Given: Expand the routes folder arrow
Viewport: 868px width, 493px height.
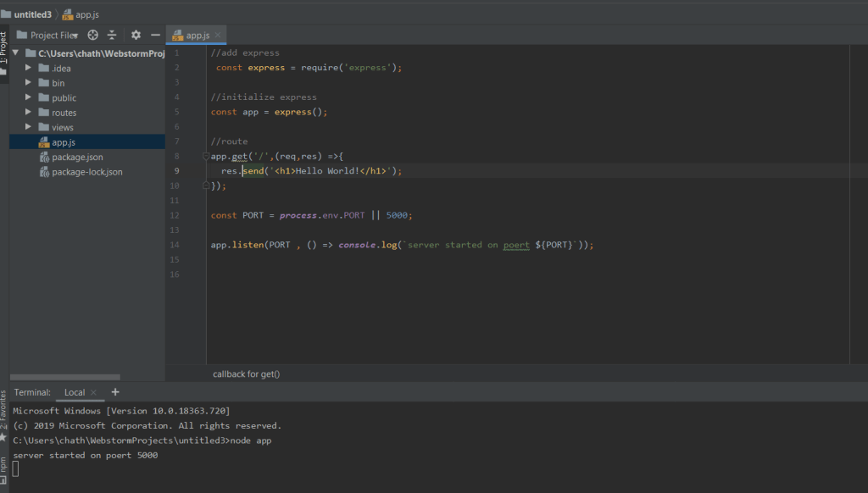Looking at the screenshot, I should (29, 112).
